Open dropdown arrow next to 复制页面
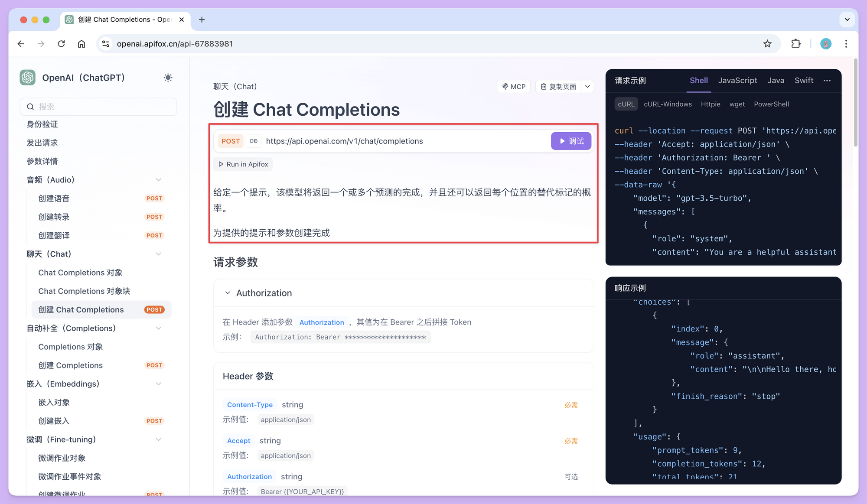 [587, 87]
